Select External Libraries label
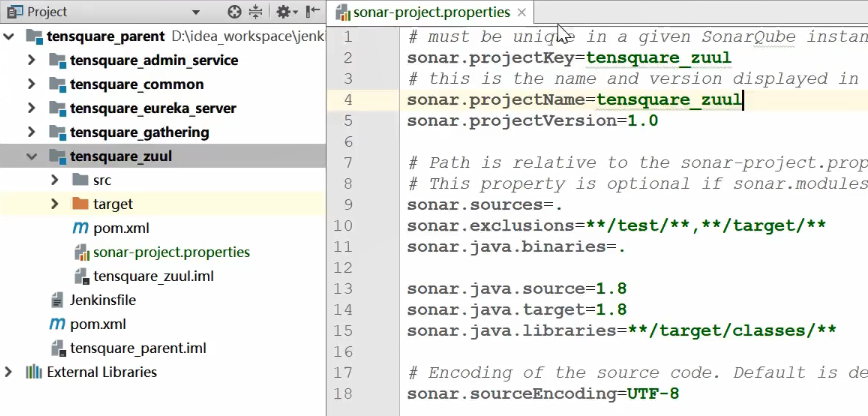The height and width of the screenshot is (416, 868). click(102, 372)
